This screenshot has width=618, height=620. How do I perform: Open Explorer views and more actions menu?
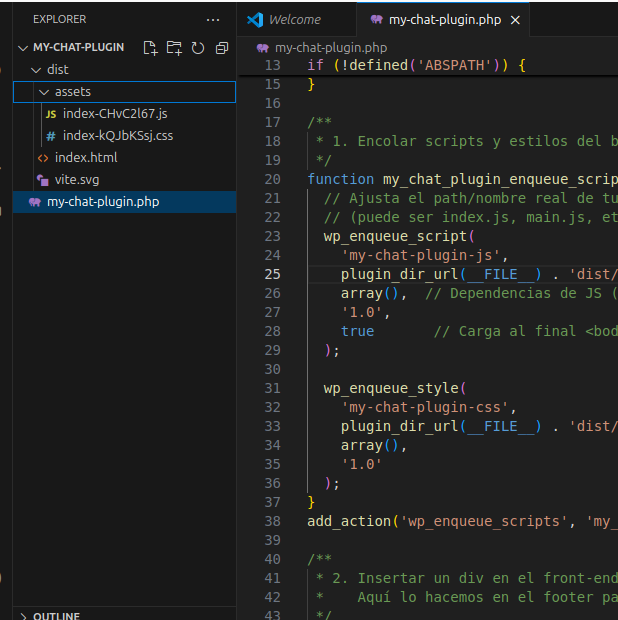[x=213, y=20]
